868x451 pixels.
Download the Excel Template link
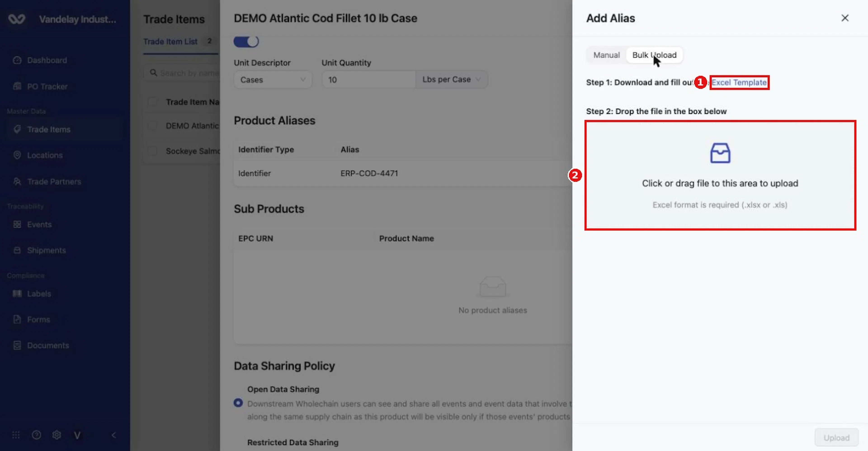739,82
